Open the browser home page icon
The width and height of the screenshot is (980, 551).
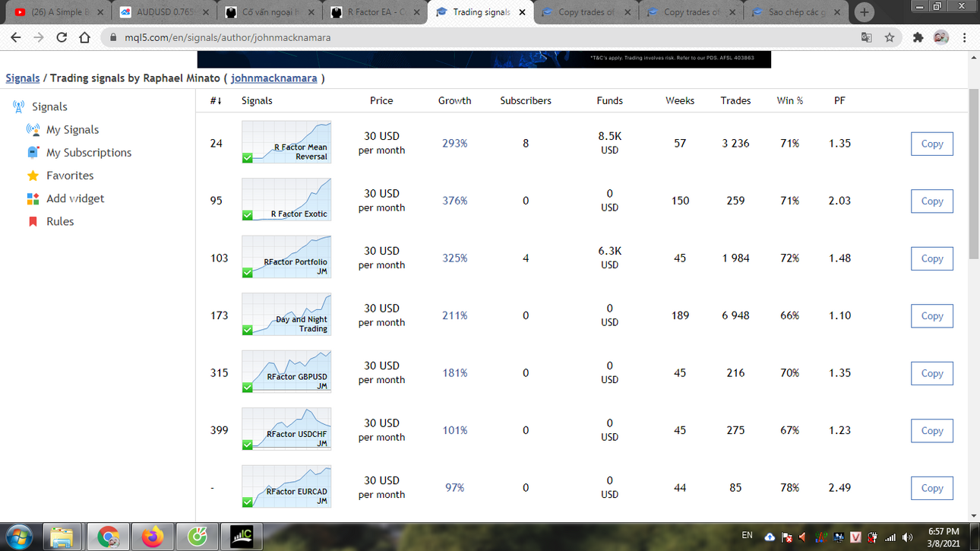point(84,37)
